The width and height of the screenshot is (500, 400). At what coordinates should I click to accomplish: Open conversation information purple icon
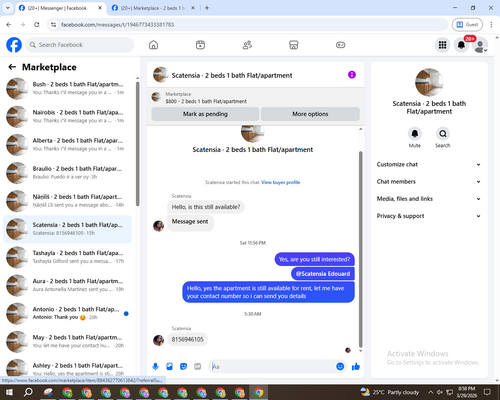pyautogui.click(x=352, y=75)
